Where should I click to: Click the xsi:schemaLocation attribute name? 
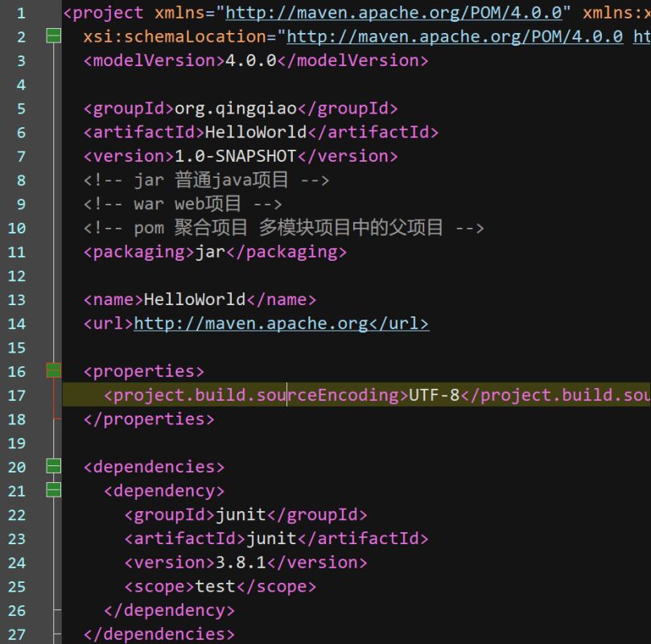pyautogui.click(x=175, y=37)
